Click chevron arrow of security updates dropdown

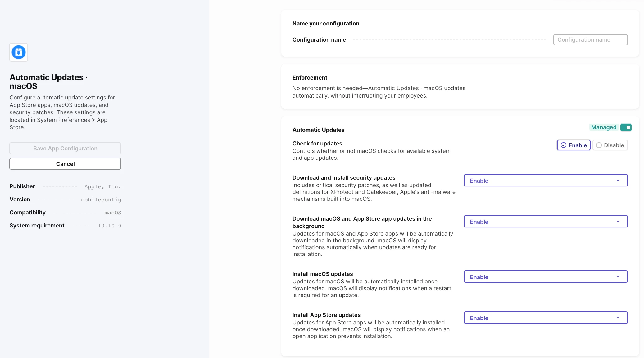[x=618, y=180]
